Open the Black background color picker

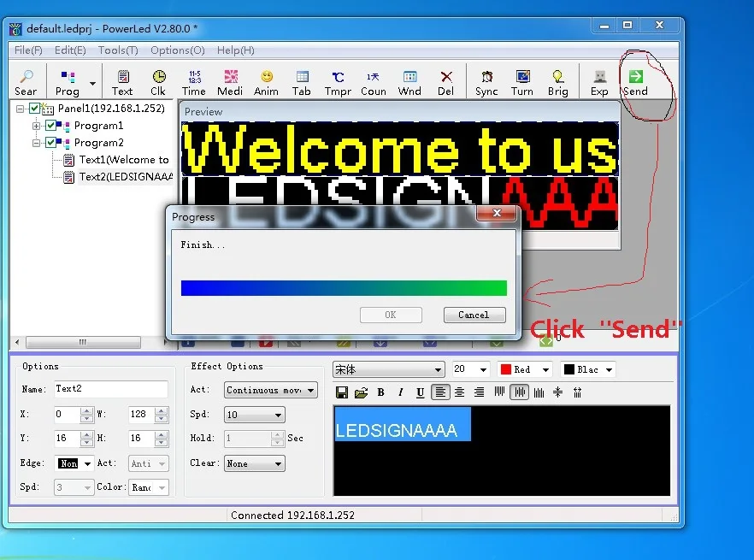[x=588, y=369]
